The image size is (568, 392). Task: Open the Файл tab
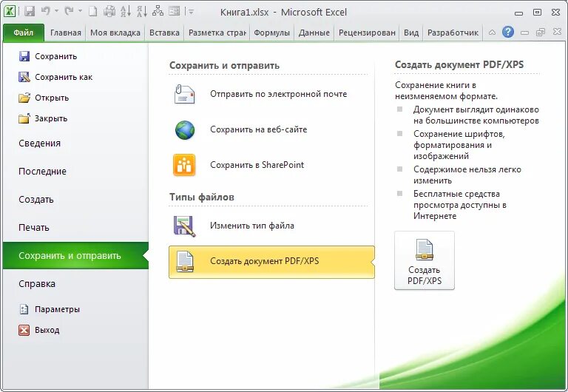pos(24,33)
